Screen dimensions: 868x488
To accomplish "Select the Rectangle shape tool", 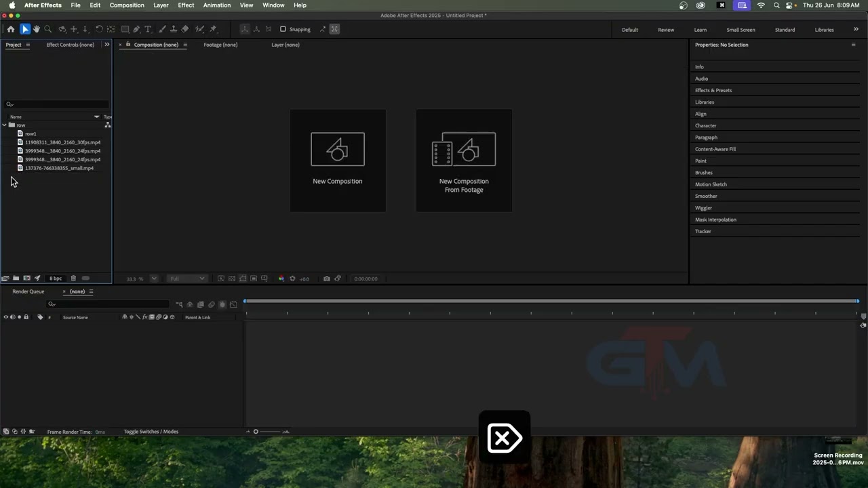I will pyautogui.click(x=125, y=29).
